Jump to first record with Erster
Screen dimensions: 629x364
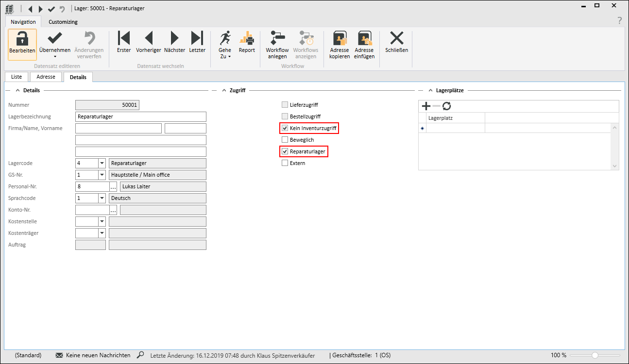pos(124,39)
